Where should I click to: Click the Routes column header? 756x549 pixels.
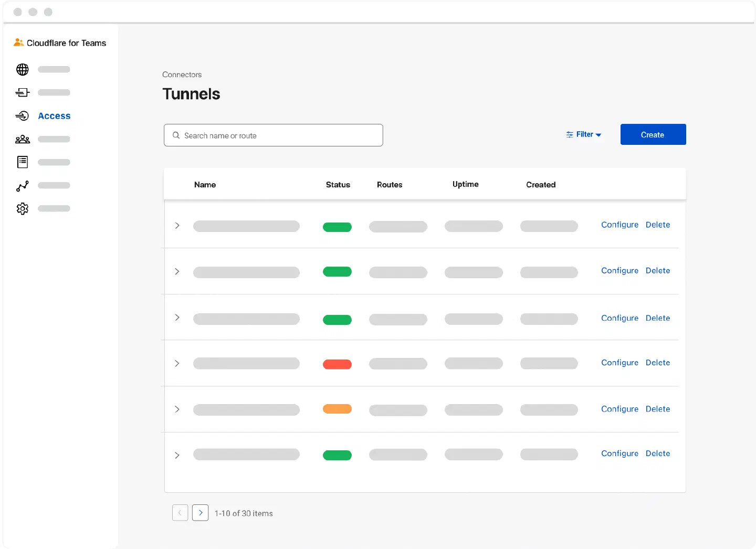click(x=390, y=185)
